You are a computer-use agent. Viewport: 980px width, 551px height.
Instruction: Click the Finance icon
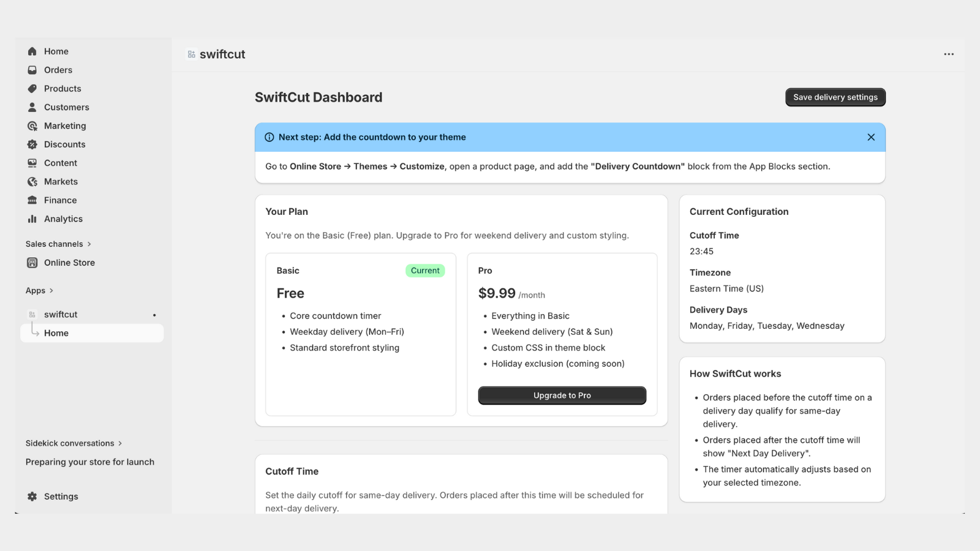click(x=32, y=200)
